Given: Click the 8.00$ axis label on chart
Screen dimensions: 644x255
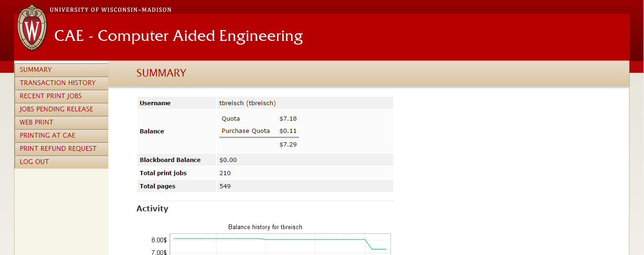Looking at the screenshot, I should [158, 240].
